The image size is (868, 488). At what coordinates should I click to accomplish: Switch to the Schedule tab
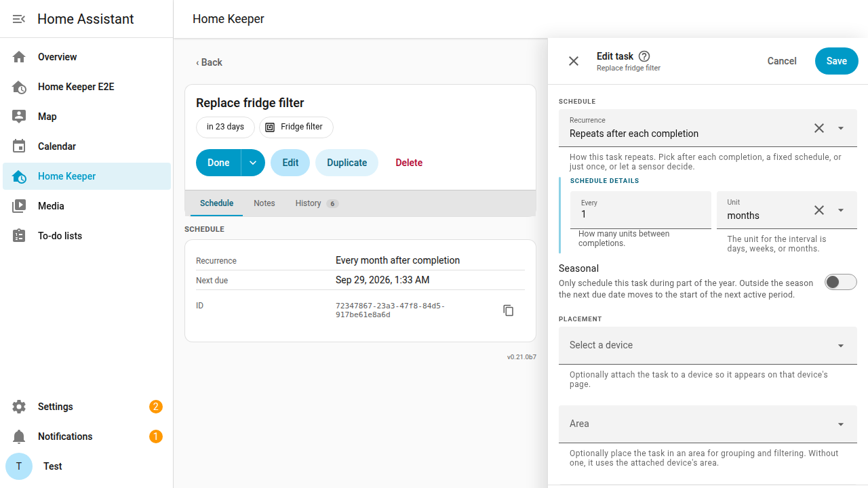tap(216, 203)
